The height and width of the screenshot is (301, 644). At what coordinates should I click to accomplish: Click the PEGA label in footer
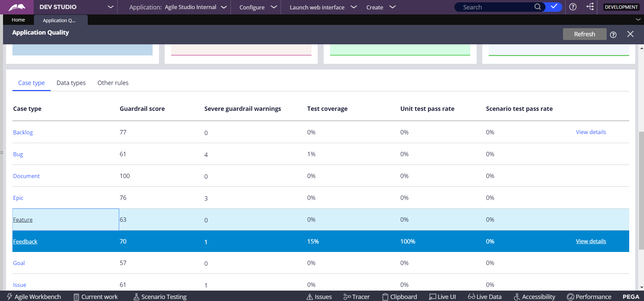(631, 297)
